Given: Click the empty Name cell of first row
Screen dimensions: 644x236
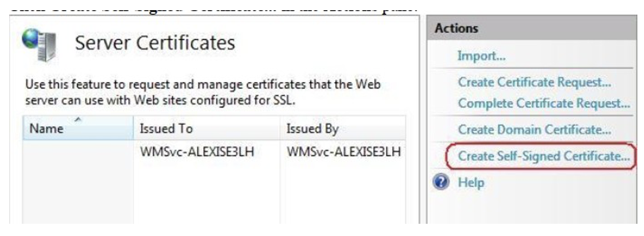Looking at the screenshot, I should (78, 152).
